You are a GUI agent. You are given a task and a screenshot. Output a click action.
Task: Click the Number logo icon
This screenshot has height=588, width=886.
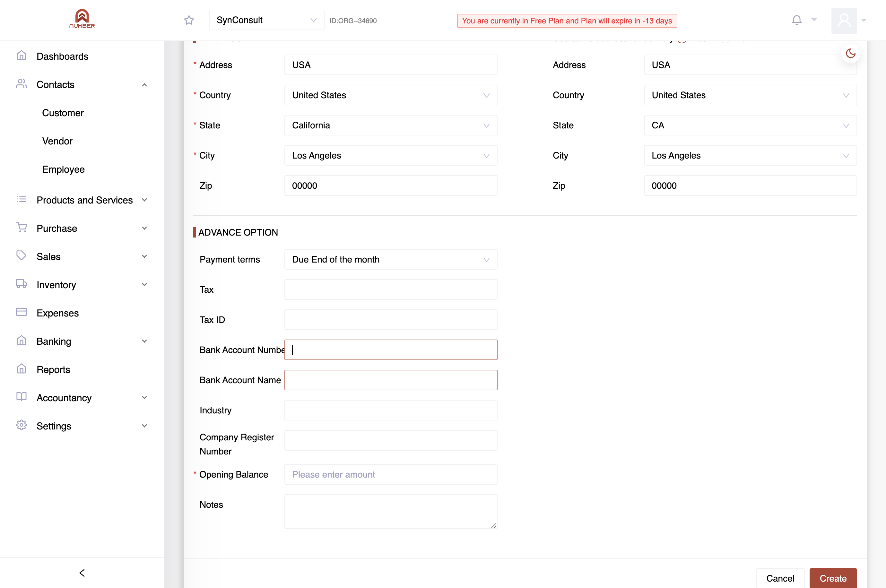(82, 19)
